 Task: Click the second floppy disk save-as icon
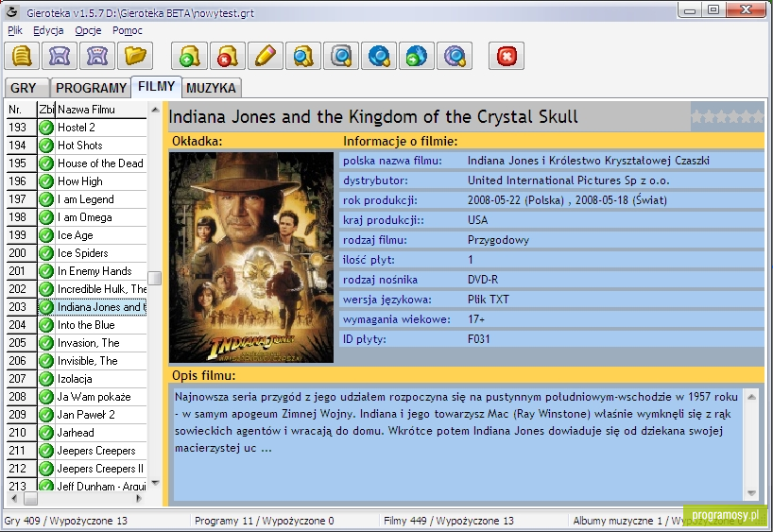97,56
